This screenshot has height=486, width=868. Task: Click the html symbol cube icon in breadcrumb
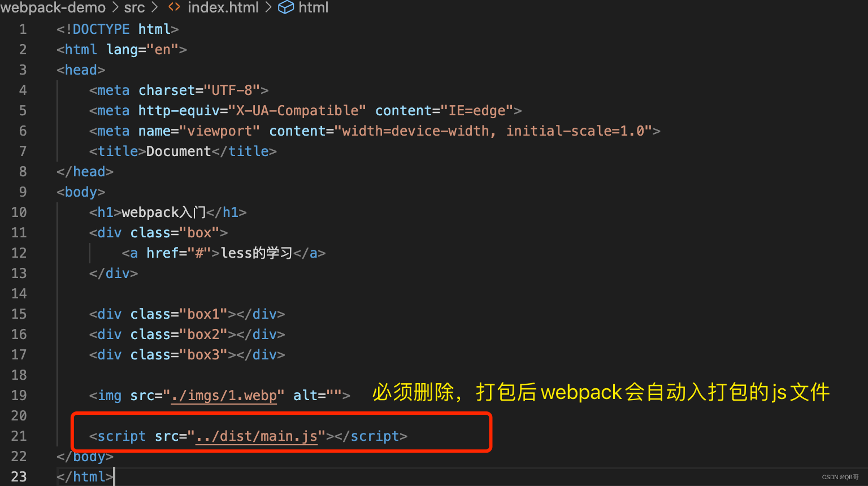pyautogui.click(x=286, y=7)
